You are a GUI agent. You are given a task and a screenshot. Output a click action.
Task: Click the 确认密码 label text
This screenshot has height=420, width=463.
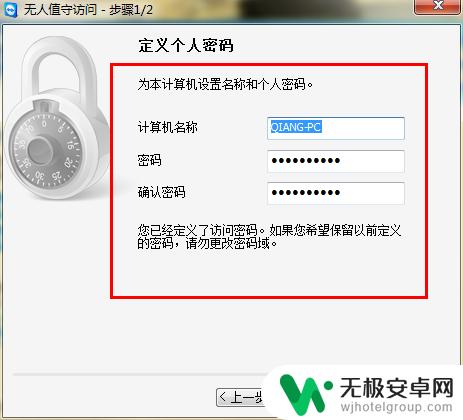[x=161, y=192]
